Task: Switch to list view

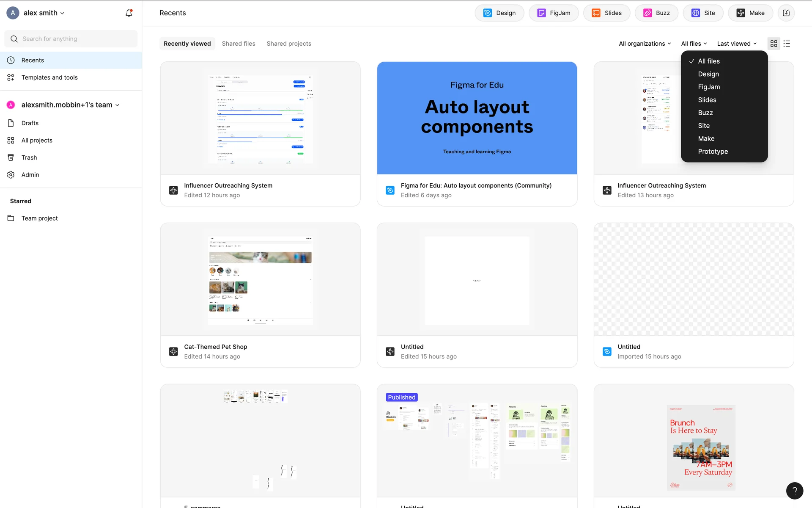Action: (x=787, y=44)
